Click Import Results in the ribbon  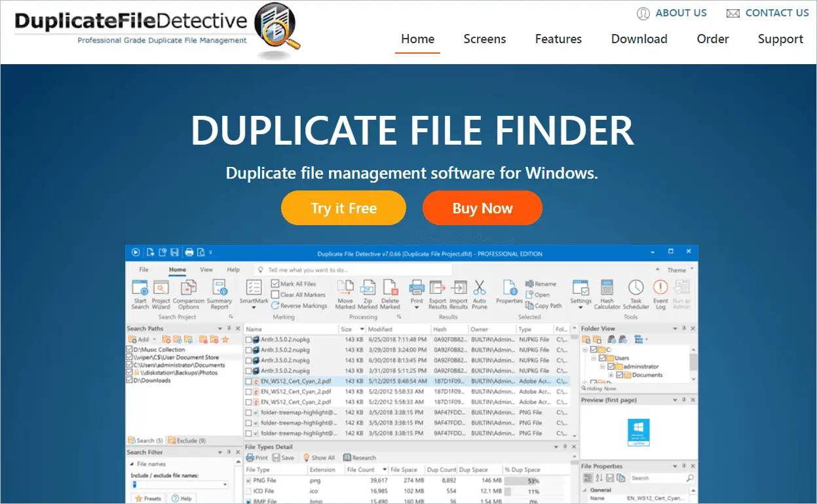point(459,294)
